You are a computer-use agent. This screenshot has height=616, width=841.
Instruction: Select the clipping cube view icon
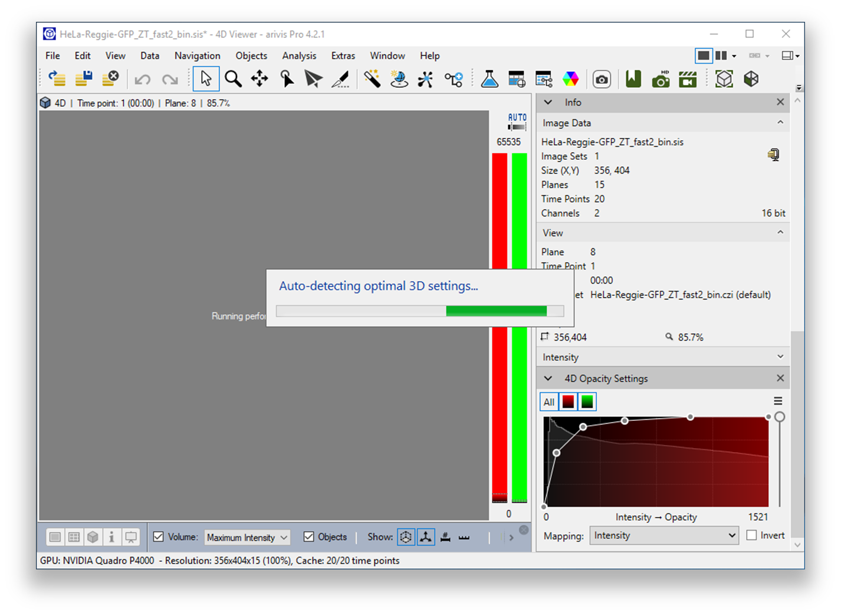[x=724, y=78]
